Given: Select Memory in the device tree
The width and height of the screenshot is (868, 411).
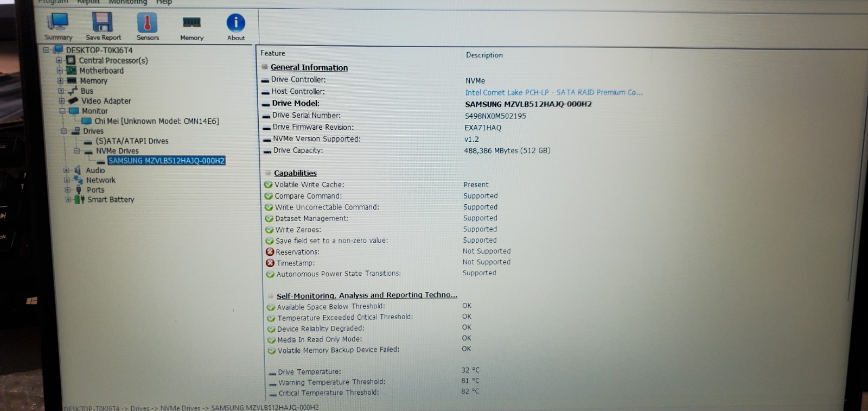Looking at the screenshot, I should [93, 81].
